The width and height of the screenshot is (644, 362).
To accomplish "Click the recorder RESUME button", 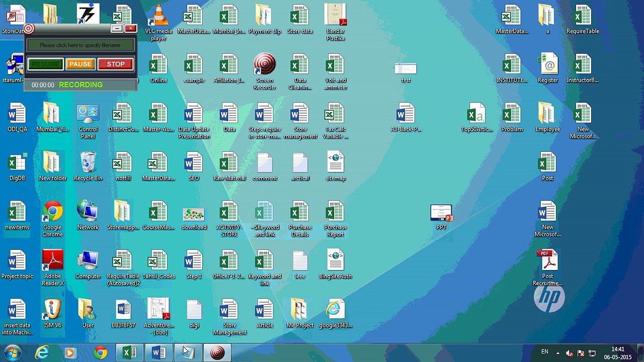I will 45,64.
